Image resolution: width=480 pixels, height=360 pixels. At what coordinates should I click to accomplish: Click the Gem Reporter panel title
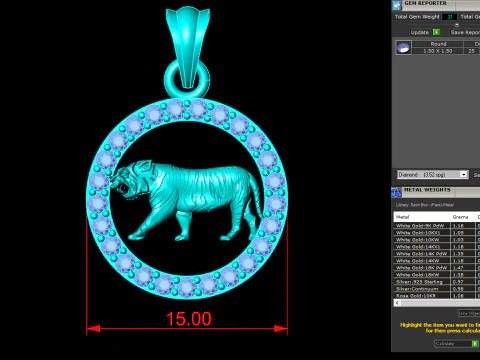tap(425, 3)
